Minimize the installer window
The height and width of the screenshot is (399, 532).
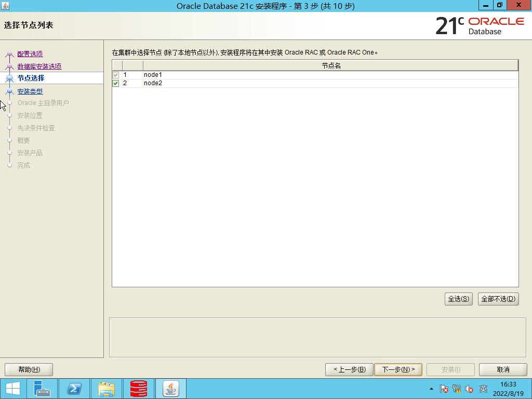click(486, 5)
